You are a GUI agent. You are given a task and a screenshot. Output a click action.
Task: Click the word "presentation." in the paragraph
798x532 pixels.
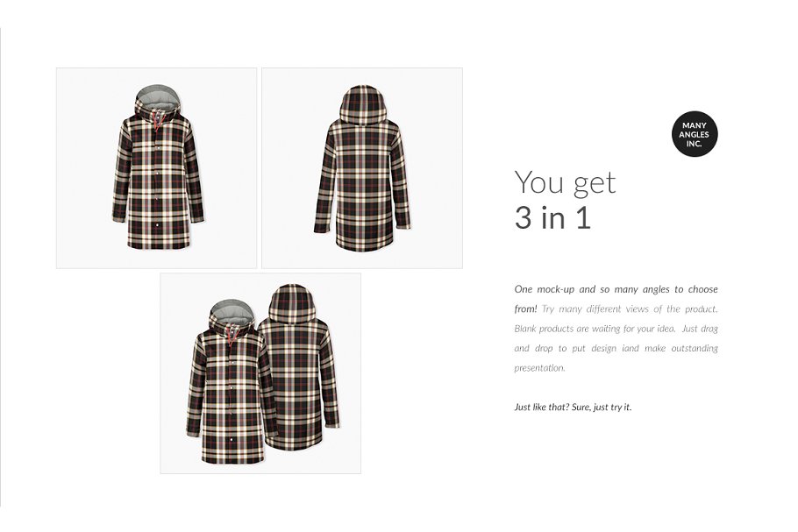(539, 368)
